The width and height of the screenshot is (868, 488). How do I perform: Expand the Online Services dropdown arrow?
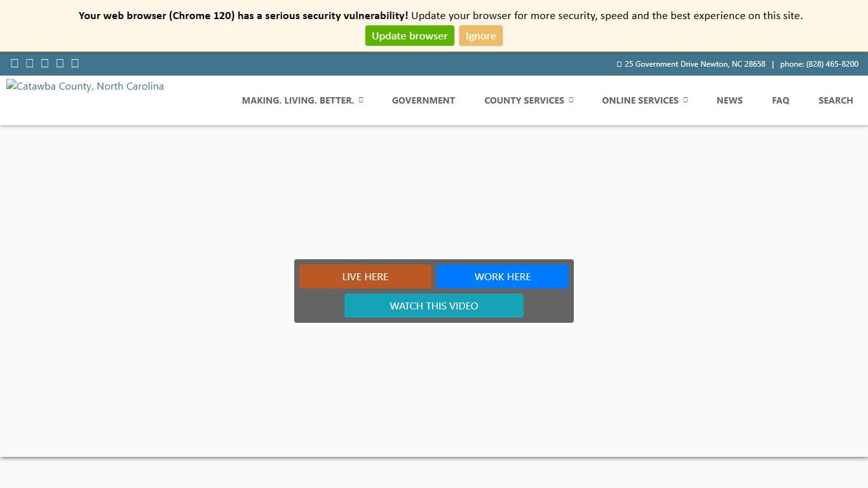point(685,100)
